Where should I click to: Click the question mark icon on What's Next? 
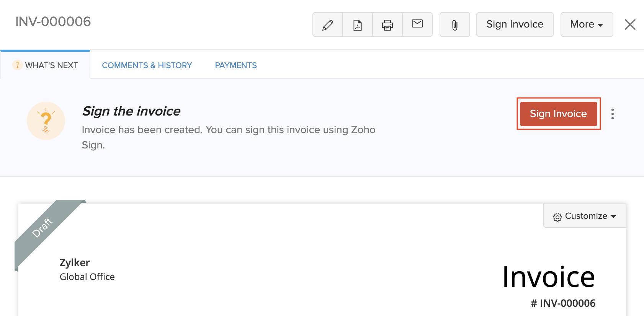pyautogui.click(x=17, y=65)
